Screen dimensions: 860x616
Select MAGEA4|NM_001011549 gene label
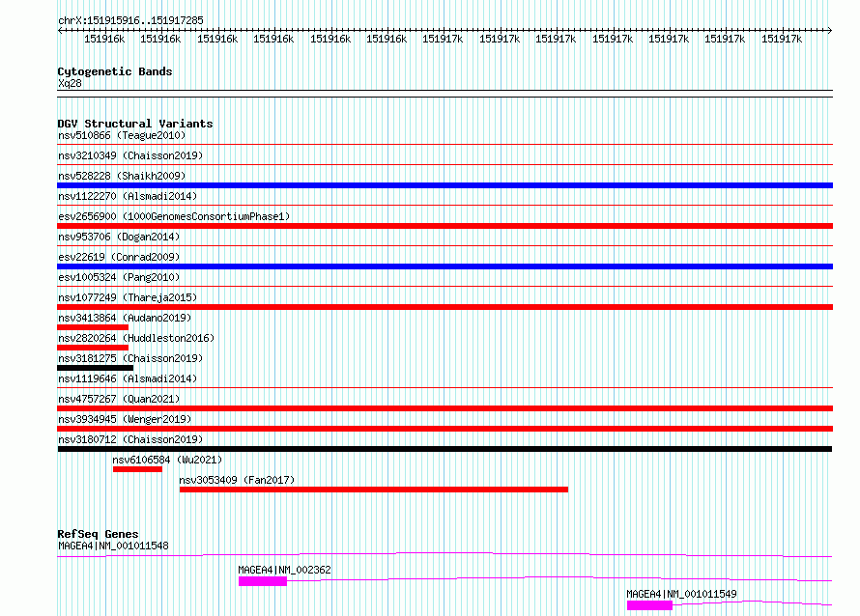pos(682,594)
